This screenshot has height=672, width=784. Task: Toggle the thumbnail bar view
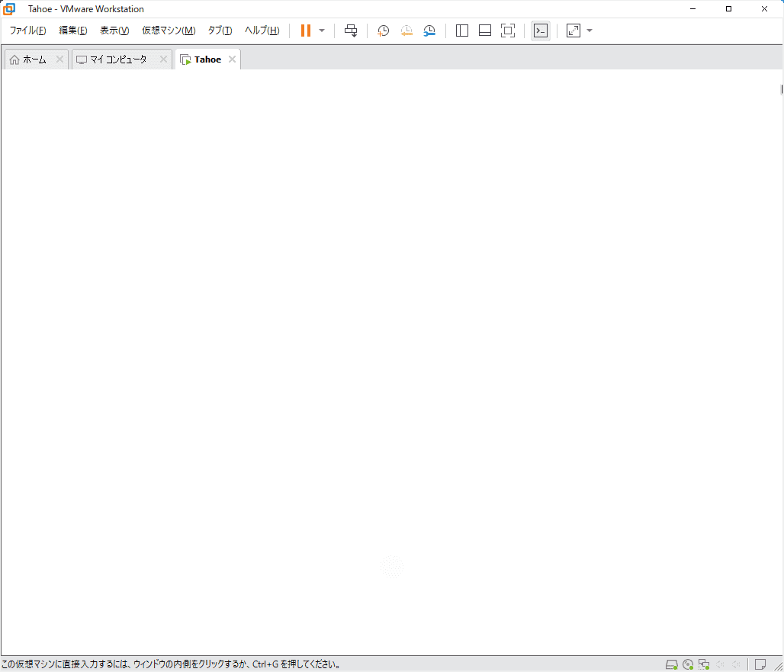tap(484, 31)
